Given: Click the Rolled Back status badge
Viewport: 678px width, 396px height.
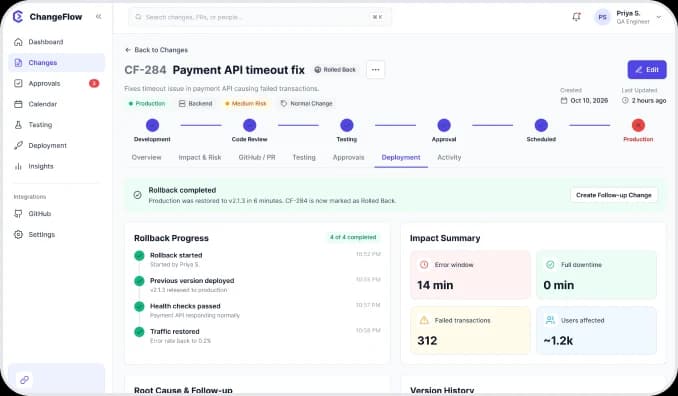Looking at the screenshot, I should 335,70.
